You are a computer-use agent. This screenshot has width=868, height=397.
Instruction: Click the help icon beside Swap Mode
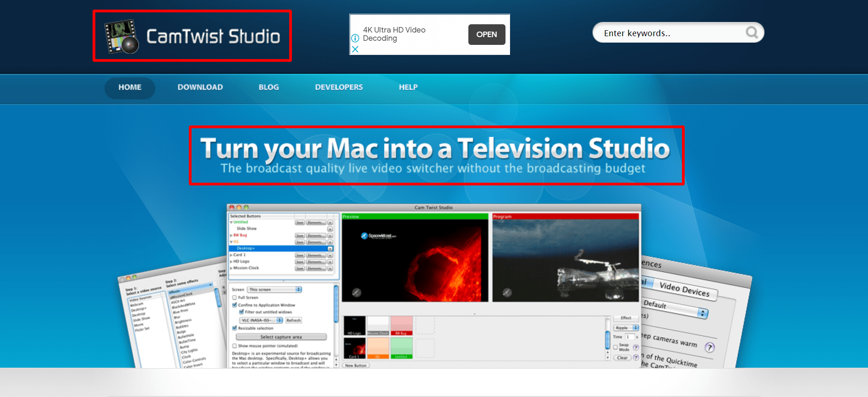point(636,348)
